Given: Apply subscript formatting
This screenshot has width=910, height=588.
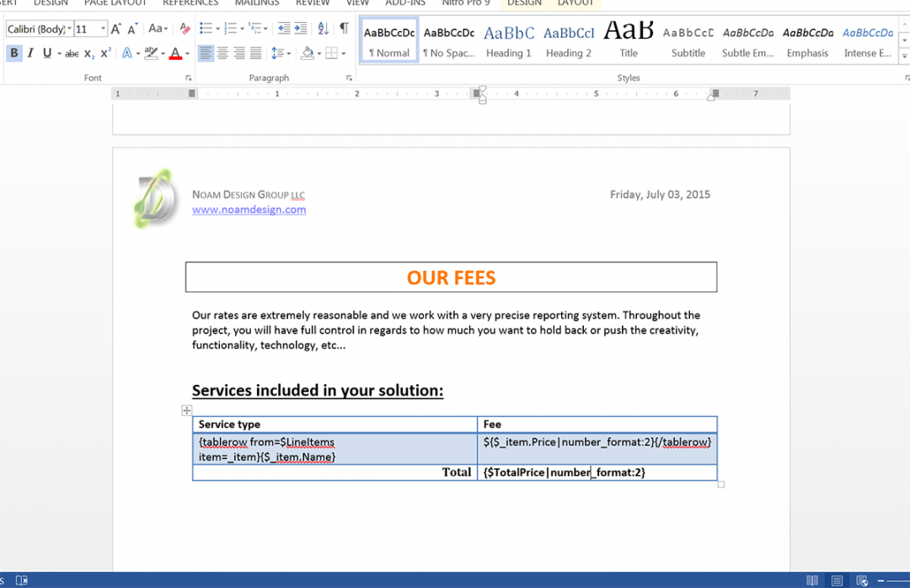Looking at the screenshot, I should [x=88, y=54].
